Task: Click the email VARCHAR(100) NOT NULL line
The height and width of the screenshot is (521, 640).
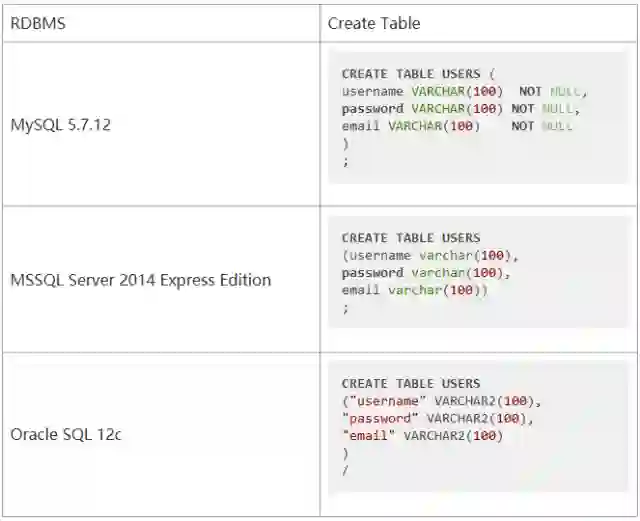Action: pos(456,126)
